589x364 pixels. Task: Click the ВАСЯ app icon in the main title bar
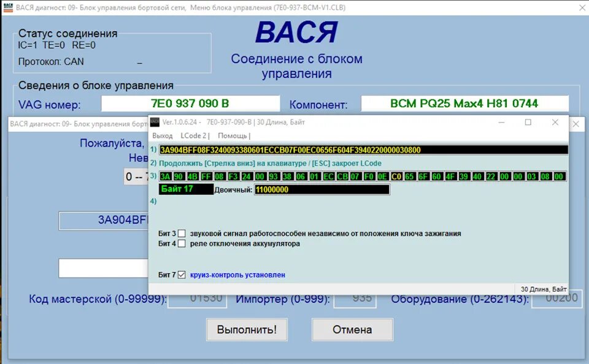(8, 7)
